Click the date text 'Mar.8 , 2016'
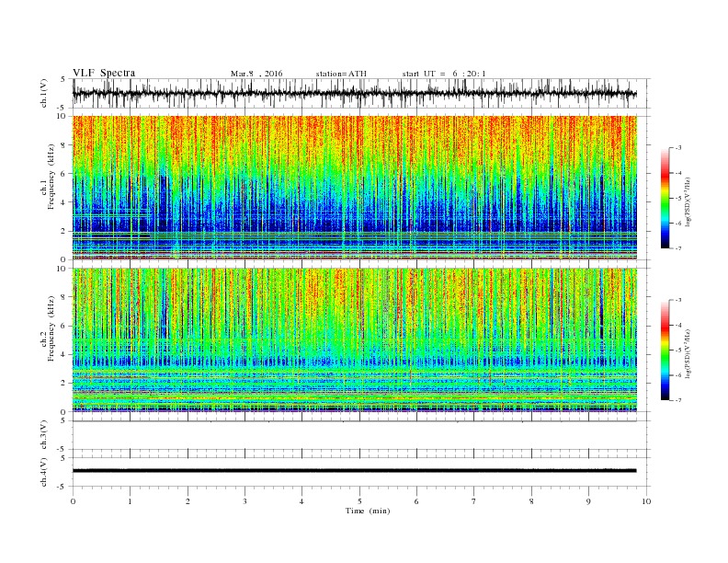728x563 pixels. (x=256, y=74)
